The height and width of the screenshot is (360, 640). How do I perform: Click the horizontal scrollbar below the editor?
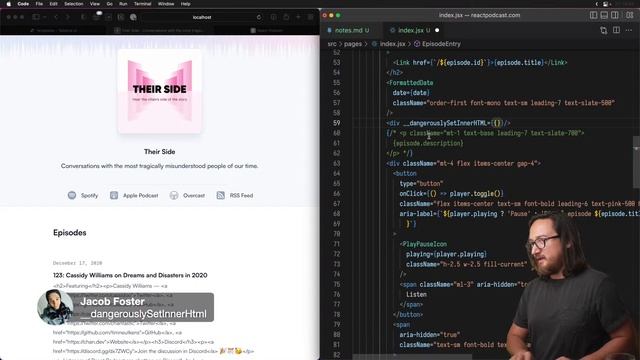tap(412, 357)
